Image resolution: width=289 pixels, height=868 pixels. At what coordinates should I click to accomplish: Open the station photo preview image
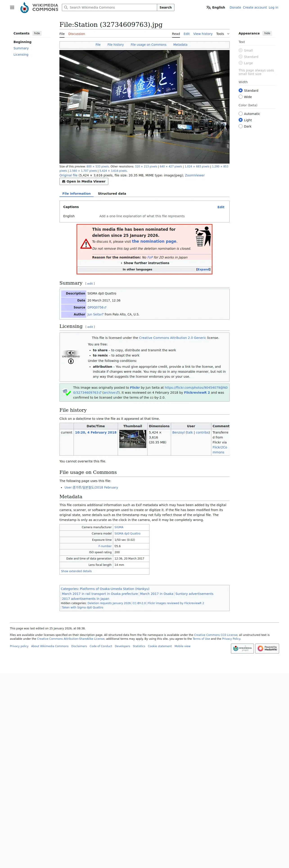click(x=144, y=107)
